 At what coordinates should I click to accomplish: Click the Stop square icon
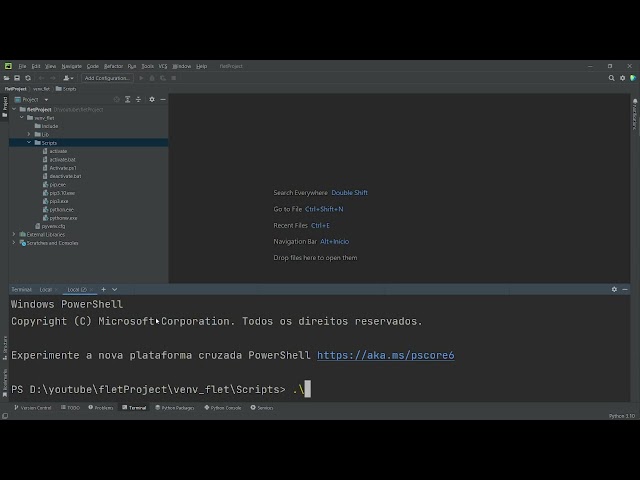pos(173,78)
